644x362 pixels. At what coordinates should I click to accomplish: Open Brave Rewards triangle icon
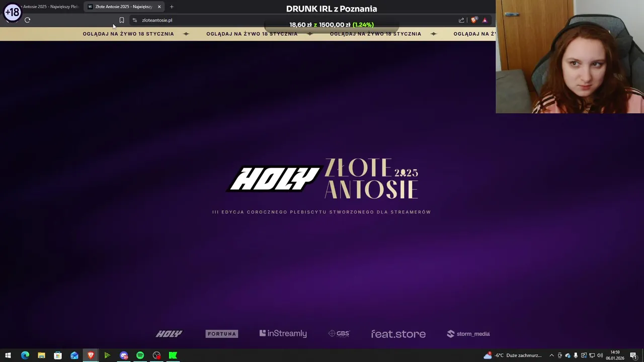tap(485, 20)
